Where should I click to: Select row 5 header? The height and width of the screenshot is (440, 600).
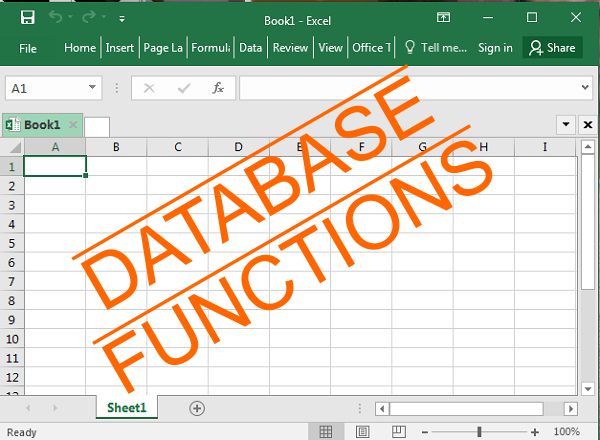12,243
